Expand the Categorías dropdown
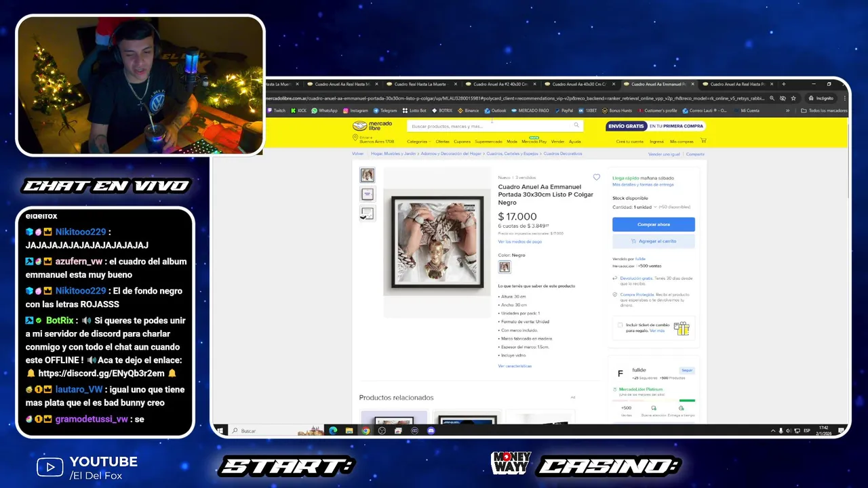Image resolution: width=868 pixels, height=488 pixels. [x=418, y=142]
